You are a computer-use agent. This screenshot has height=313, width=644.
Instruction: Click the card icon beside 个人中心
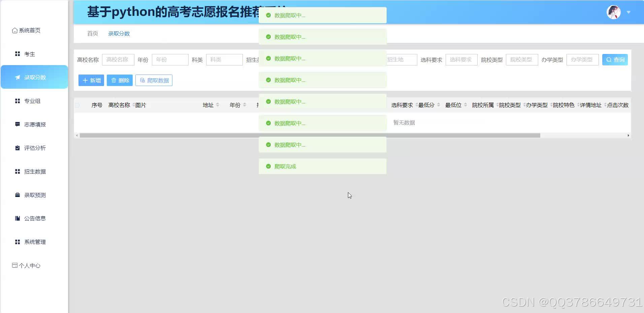coord(14,265)
